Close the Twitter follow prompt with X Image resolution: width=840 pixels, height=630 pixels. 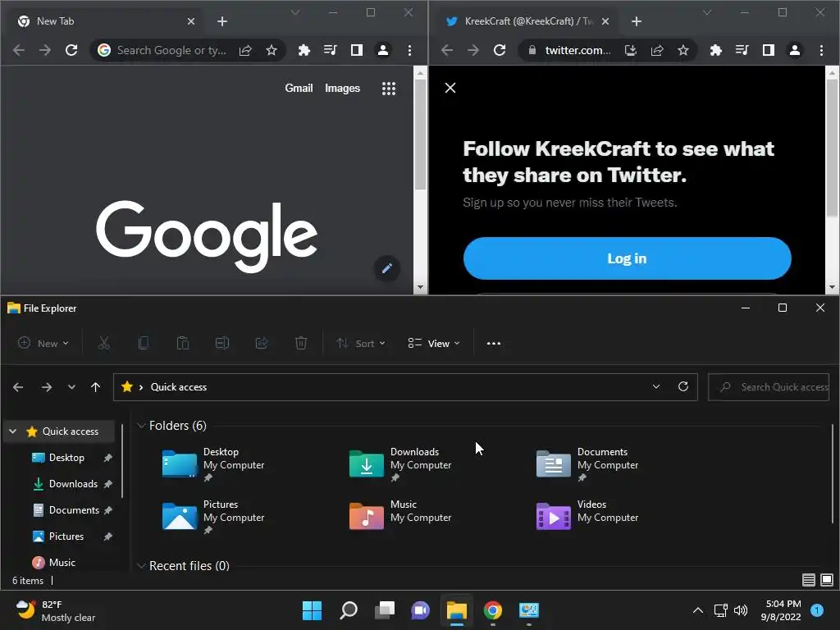pyautogui.click(x=450, y=88)
